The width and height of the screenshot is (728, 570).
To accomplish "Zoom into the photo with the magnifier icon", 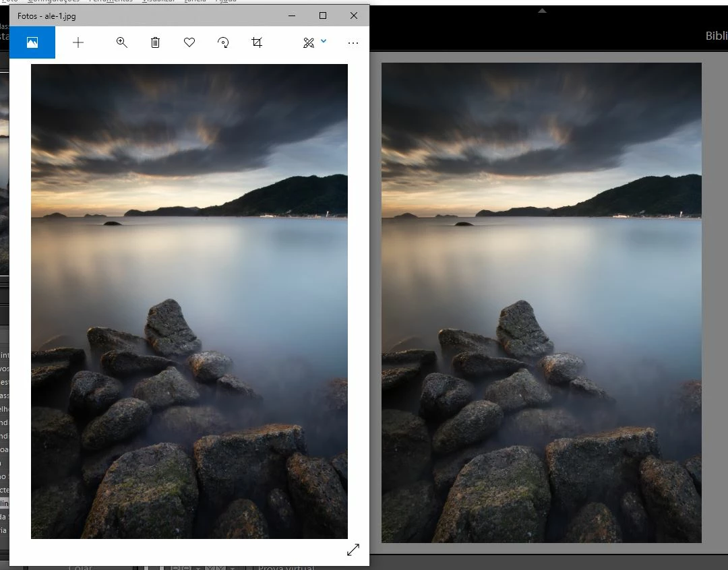I will coord(121,42).
